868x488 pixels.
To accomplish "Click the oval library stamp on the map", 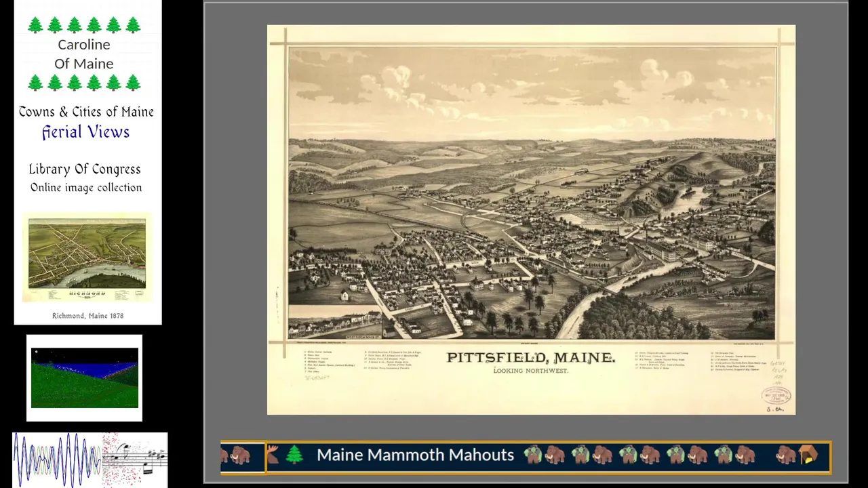I will coord(776,395).
